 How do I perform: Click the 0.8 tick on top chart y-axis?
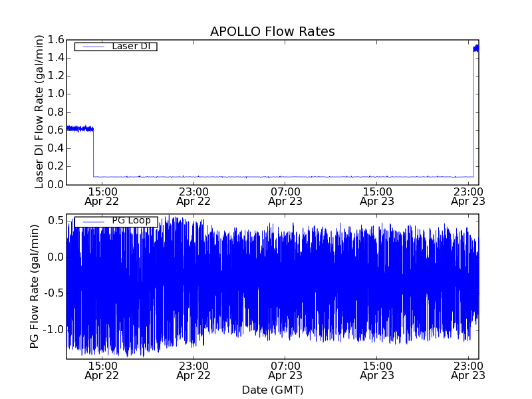(x=55, y=112)
